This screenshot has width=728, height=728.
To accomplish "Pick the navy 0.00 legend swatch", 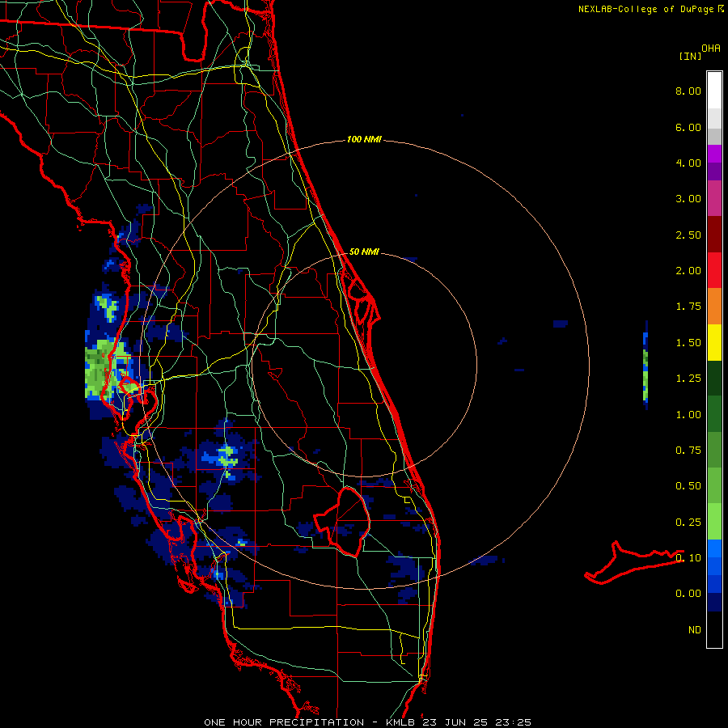I will 714,603.
